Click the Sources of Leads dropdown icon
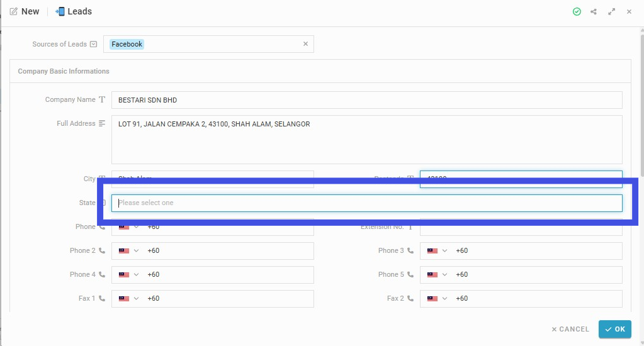The width and height of the screenshot is (644, 346). coord(94,44)
